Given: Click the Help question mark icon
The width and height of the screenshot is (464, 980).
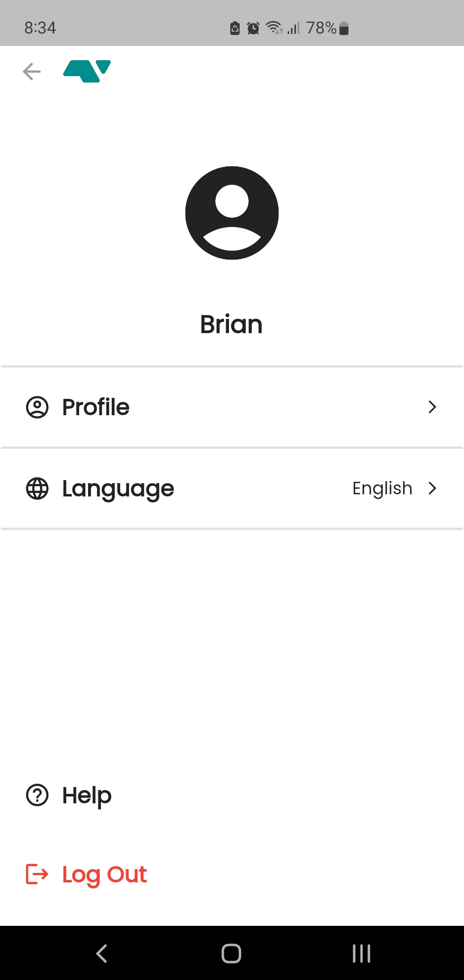Looking at the screenshot, I should 37,795.
